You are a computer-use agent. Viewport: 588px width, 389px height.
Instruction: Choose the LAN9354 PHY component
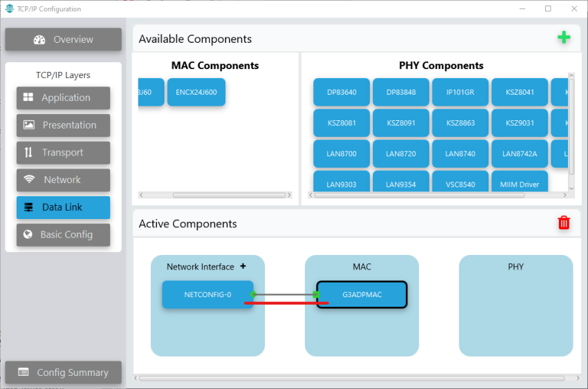pos(401,182)
